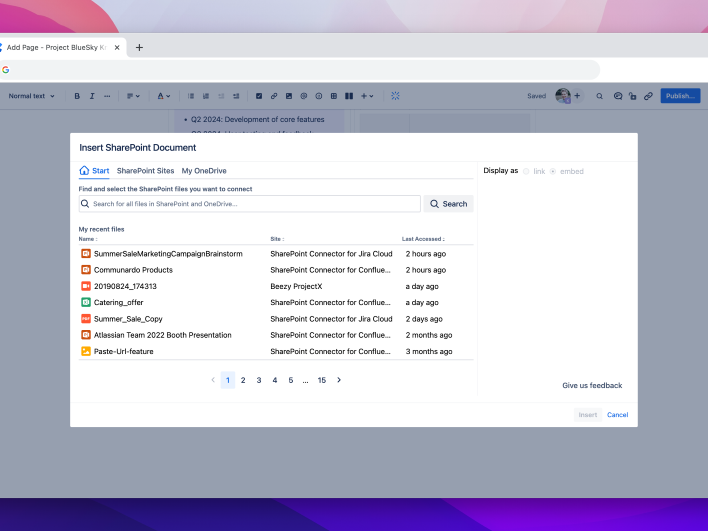Click the Cancel link in dialog

[617, 415]
